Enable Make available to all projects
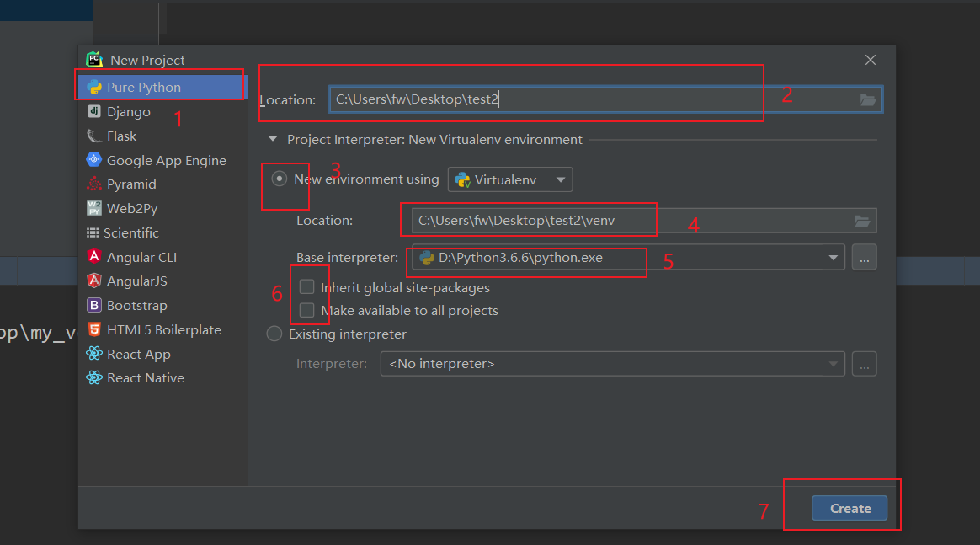The height and width of the screenshot is (545, 980). (x=306, y=310)
